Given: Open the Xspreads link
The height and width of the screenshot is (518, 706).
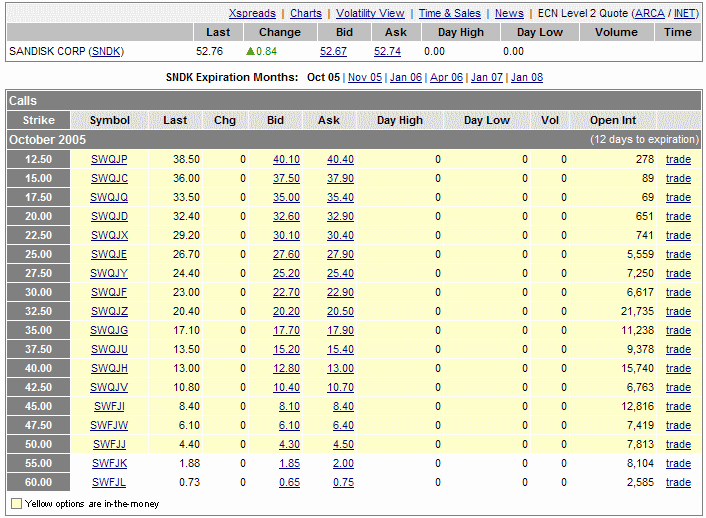Looking at the screenshot, I should click(252, 14).
